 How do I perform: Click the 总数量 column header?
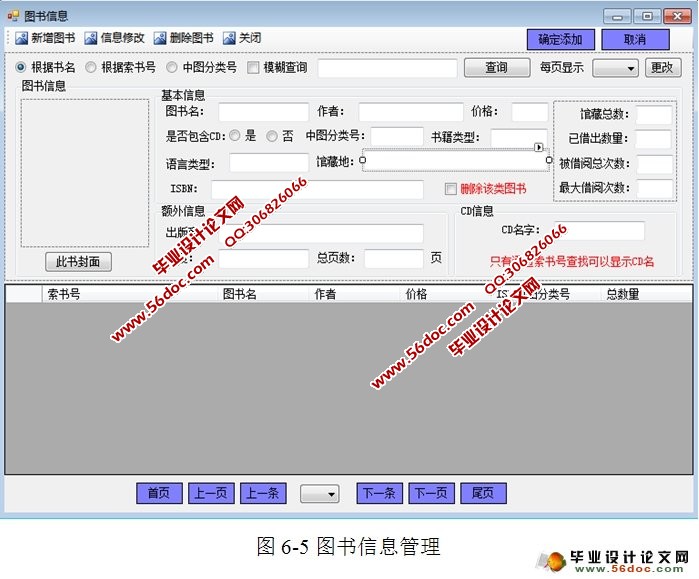click(647, 294)
